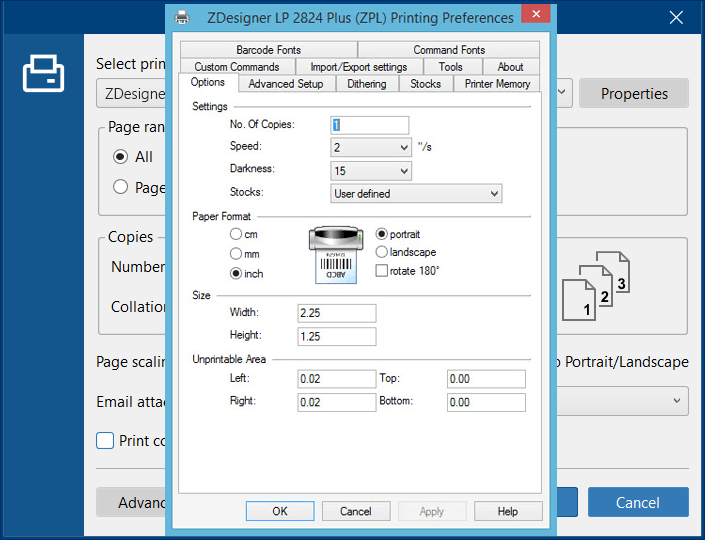The image size is (705, 540).
Task: Select the Pages radio button in print window
Action: (120, 187)
